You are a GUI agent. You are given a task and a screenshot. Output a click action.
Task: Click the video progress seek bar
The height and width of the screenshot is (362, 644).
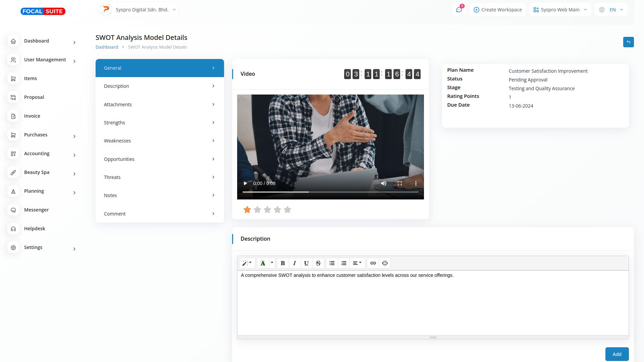pos(330,192)
